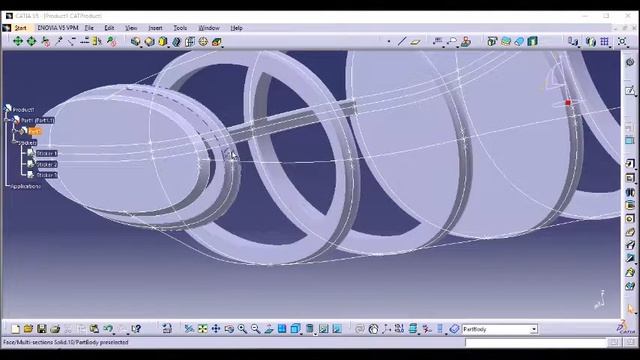640x360 pixels.
Task: Open the Tools menu
Action: point(180,28)
